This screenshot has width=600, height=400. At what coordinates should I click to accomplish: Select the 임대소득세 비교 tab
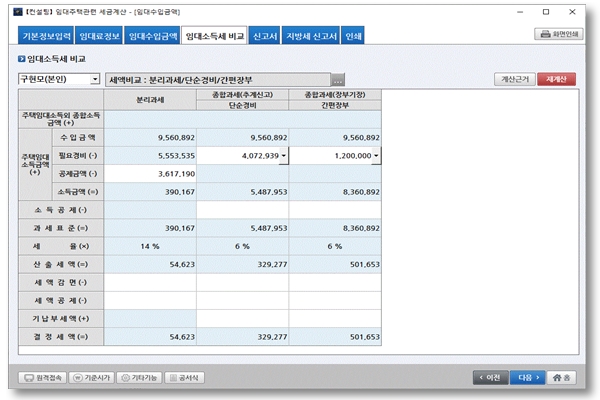click(214, 36)
